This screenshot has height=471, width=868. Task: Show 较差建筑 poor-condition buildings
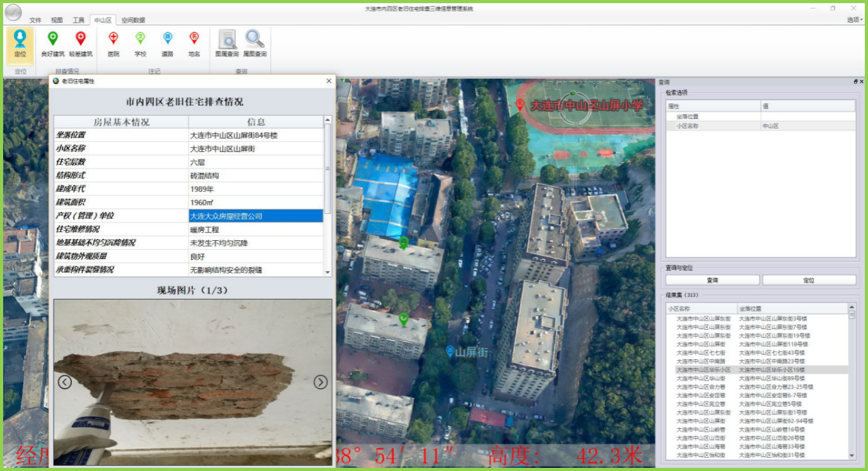point(81,44)
